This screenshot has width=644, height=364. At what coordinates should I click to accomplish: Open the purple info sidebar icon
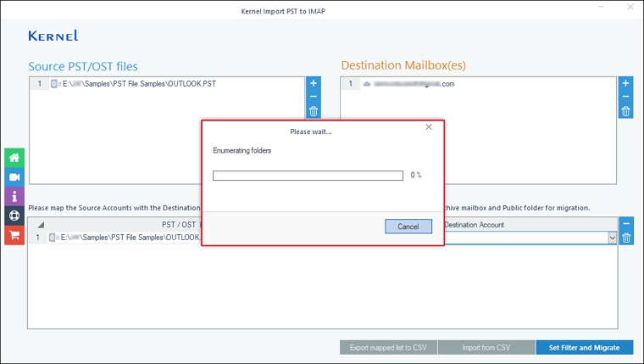pyautogui.click(x=14, y=196)
